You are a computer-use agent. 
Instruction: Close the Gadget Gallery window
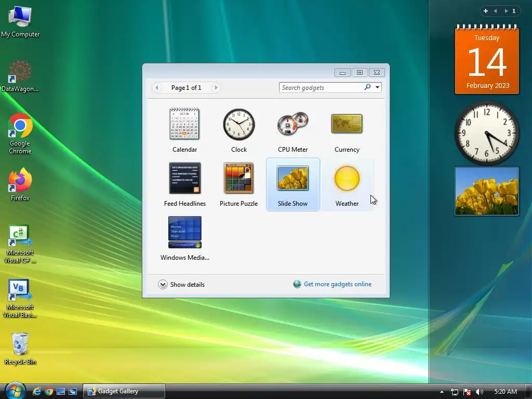click(x=377, y=73)
